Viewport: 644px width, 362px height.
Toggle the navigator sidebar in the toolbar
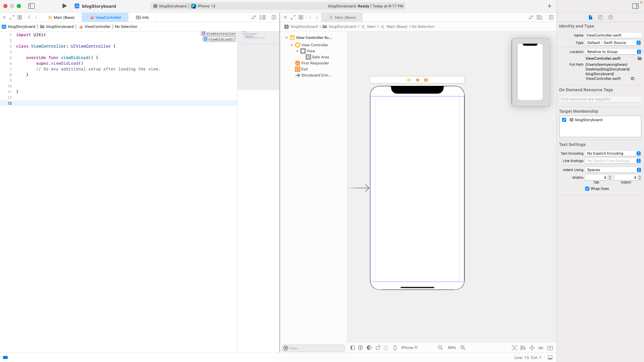coord(32,6)
